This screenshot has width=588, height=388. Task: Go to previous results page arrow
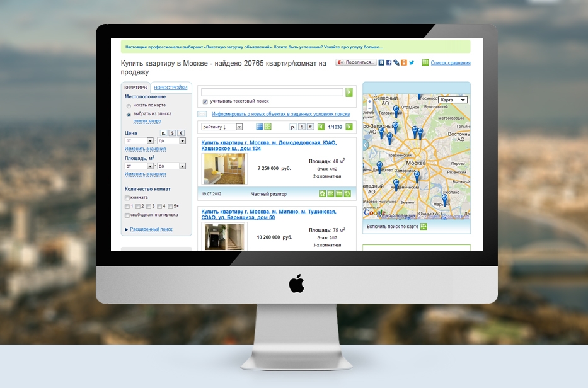click(x=321, y=127)
